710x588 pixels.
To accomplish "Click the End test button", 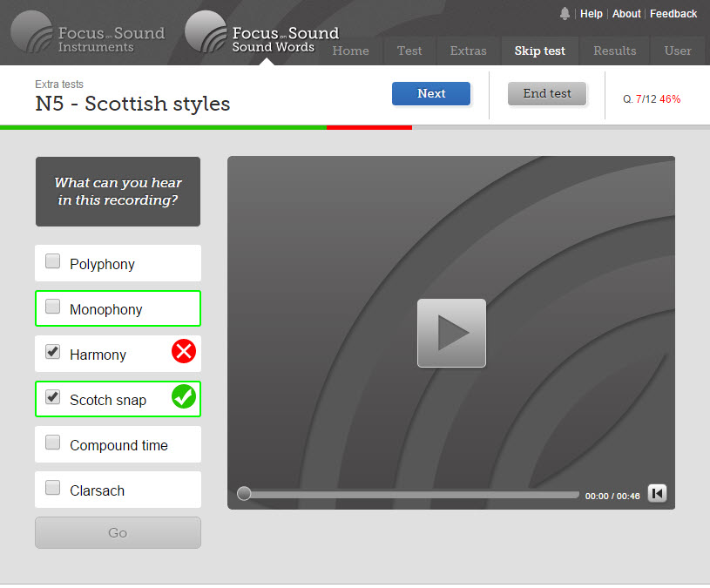I will [x=547, y=94].
